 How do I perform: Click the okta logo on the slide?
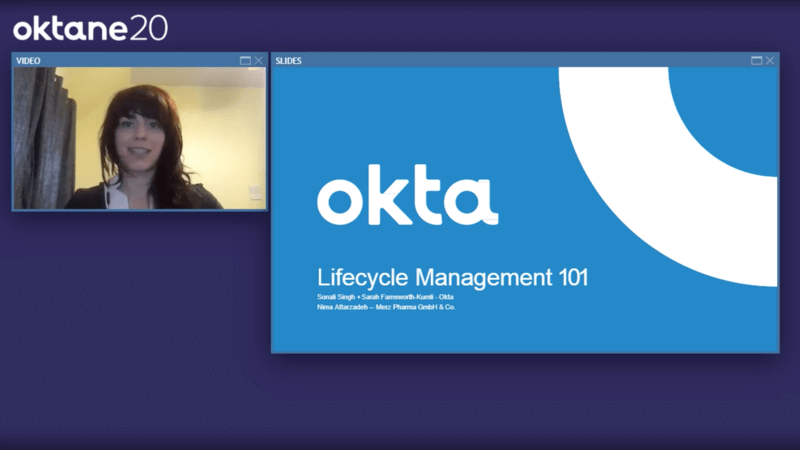click(x=407, y=200)
